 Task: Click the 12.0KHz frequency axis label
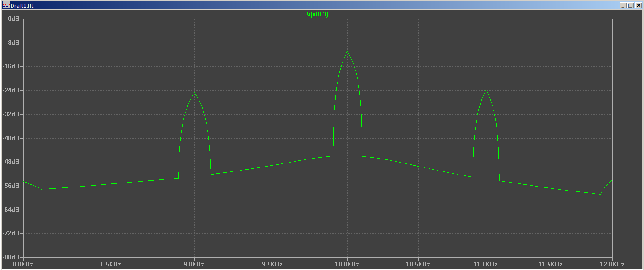click(x=613, y=264)
